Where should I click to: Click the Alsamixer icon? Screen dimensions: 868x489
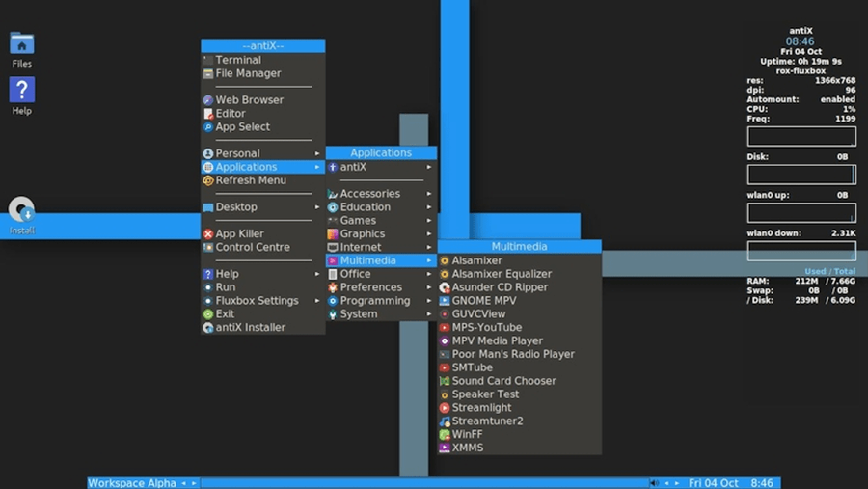[x=445, y=260]
